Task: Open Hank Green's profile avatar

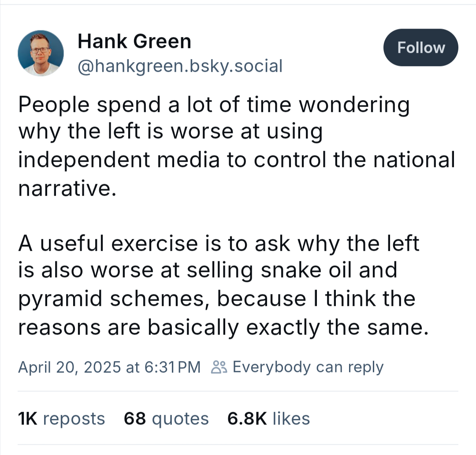Action: [x=41, y=53]
